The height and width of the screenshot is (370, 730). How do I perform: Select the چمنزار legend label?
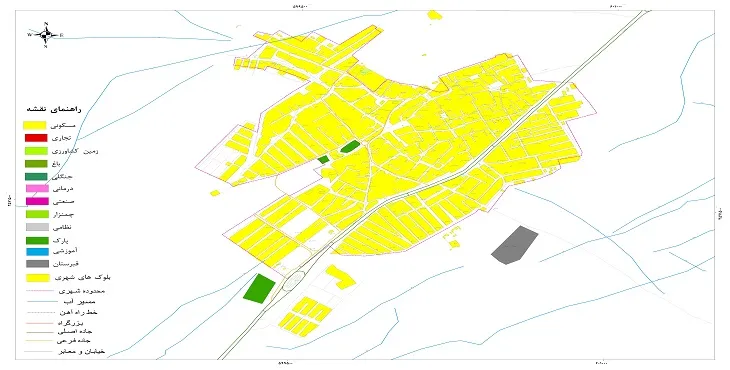tap(63, 215)
